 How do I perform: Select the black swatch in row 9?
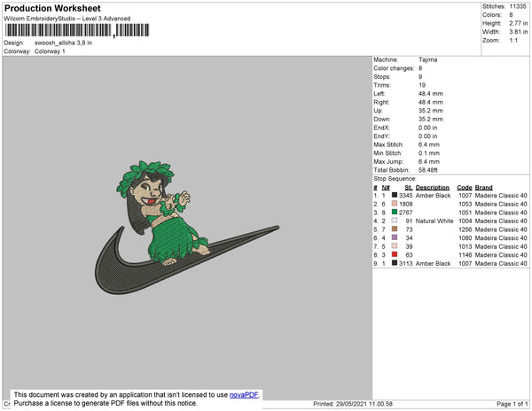tap(395, 263)
